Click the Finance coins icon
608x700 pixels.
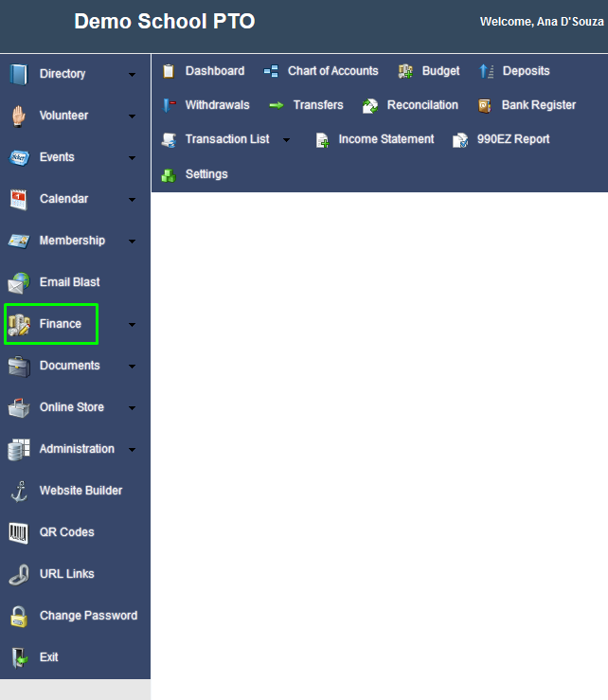pos(19,324)
